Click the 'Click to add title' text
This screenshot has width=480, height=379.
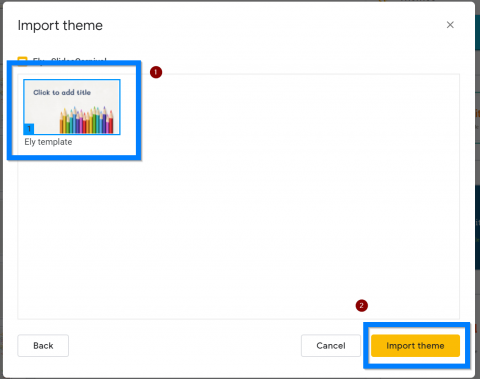62,92
